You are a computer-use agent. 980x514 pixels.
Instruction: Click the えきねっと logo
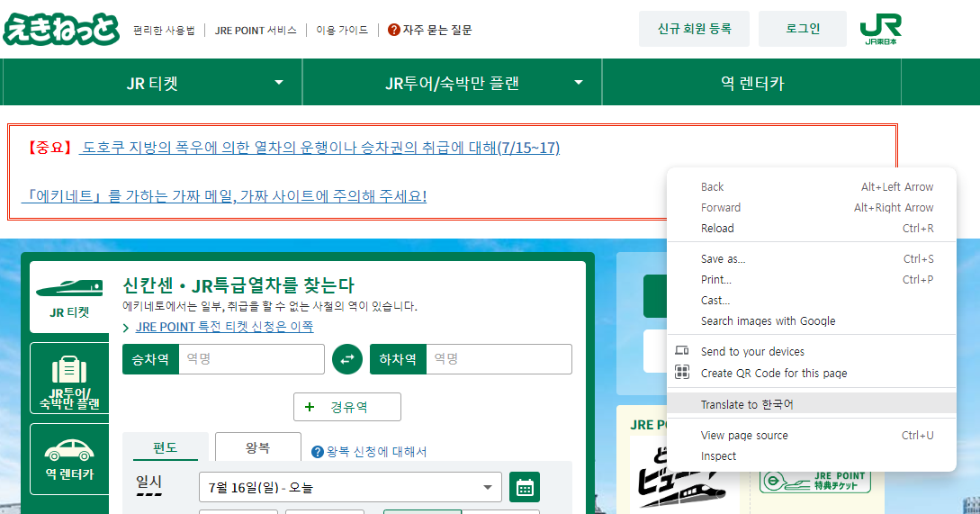[x=60, y=30]
